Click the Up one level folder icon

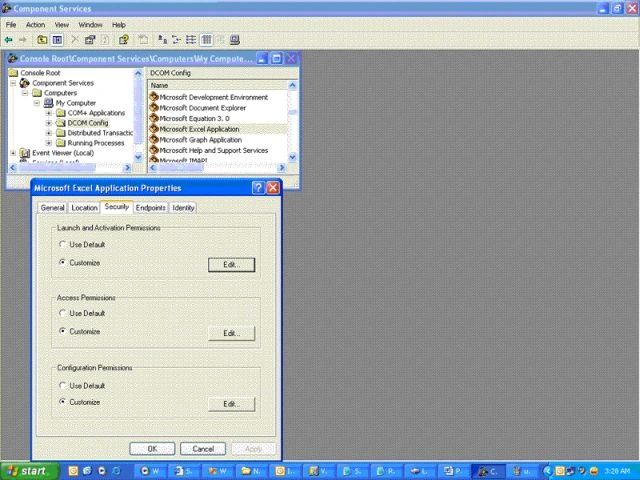42,40
